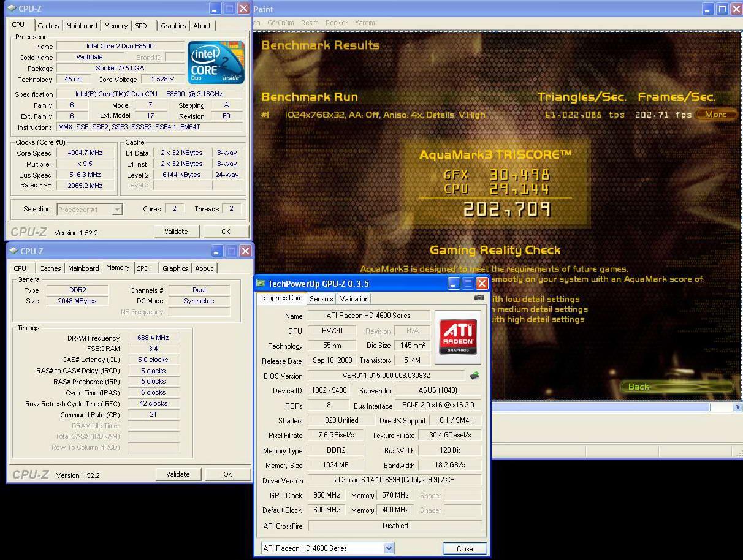743x560 pixels.
Task: Open the Resim menu in Paint
Action: click(310, 23)
